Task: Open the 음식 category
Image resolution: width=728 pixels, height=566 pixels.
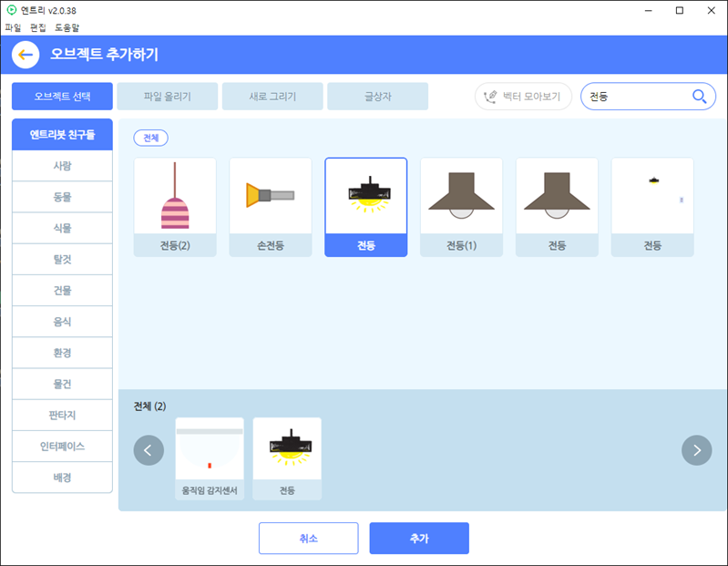Action: [x=62, y=322]
